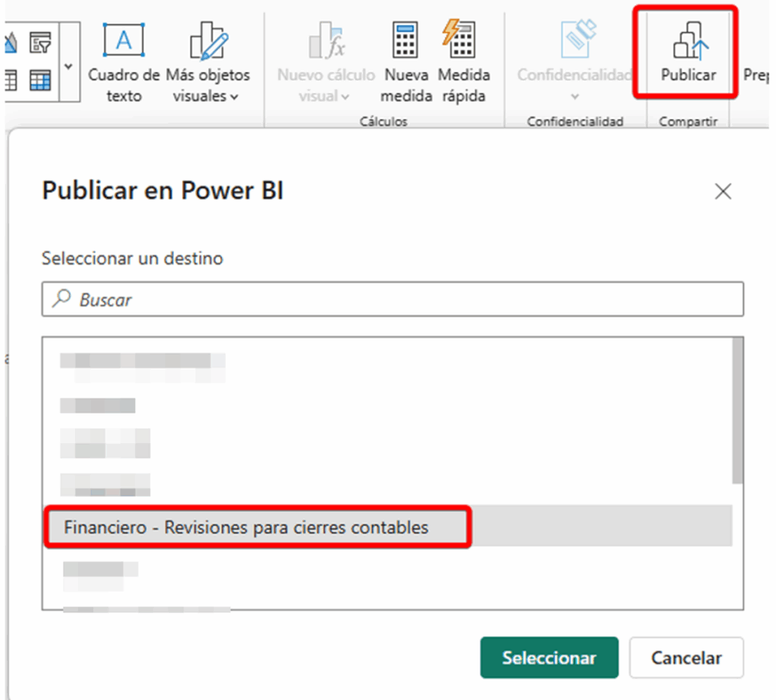Create a Medida rápida
The width and height of the screenshot is (776, 700).
tap(464, 62)
